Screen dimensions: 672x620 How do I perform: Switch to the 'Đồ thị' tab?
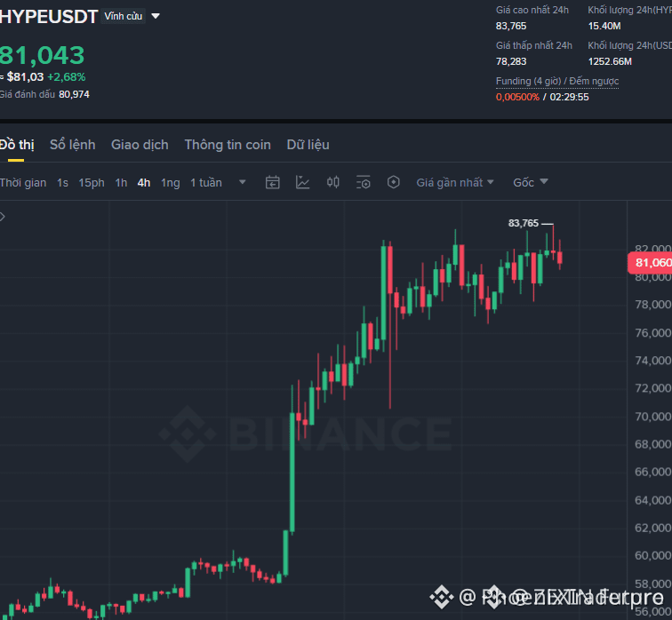pos(17,145)
